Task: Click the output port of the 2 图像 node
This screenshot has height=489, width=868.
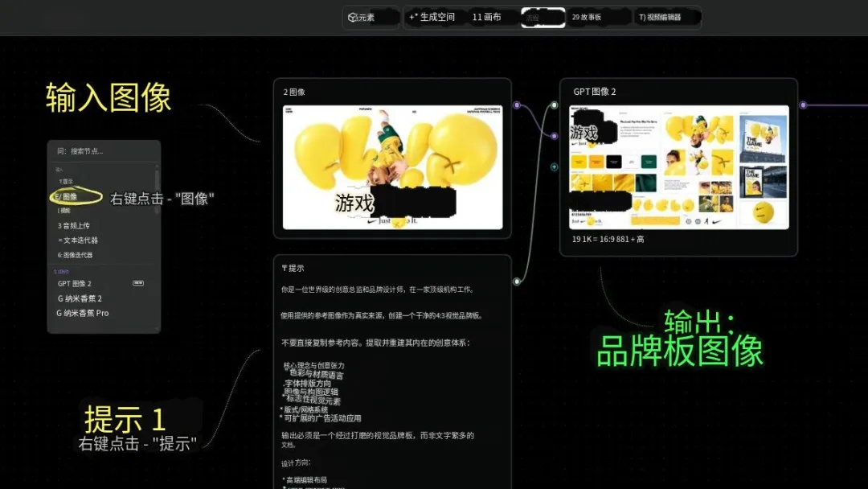Action: pos(517,105)
